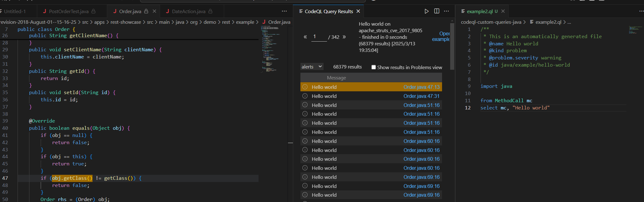Viewport: 644px width, 202px height.
Task: Open more actions menu in results panel
Action: coord(446,11)
